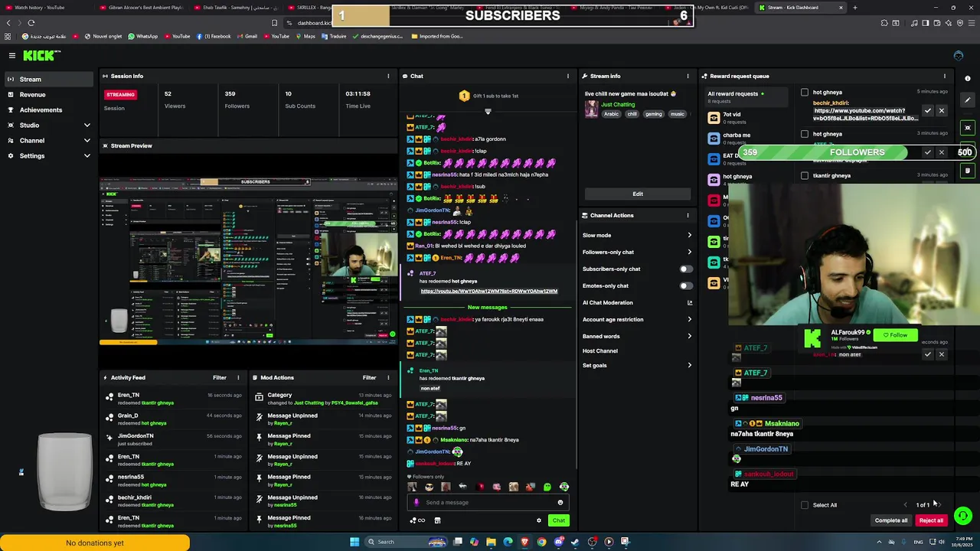Viewport: 980px width, 551px height.
Task: Open the shop icon below chat input
Action: [437, 520]
